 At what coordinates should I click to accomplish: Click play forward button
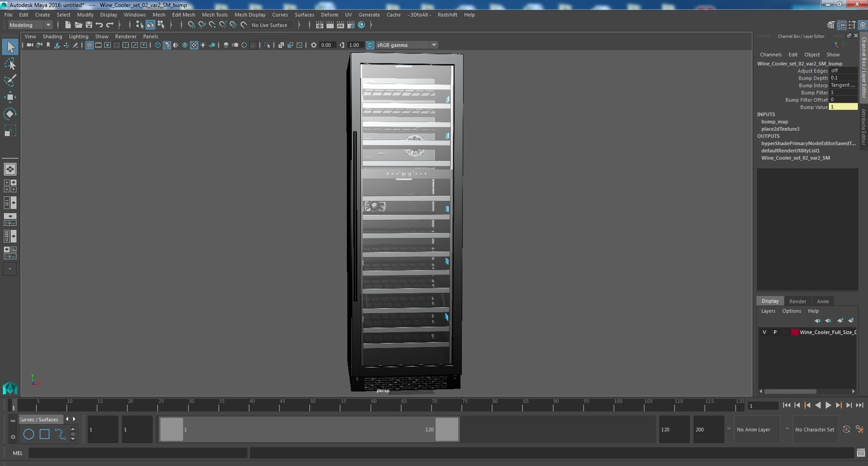(x=828, y=405)
